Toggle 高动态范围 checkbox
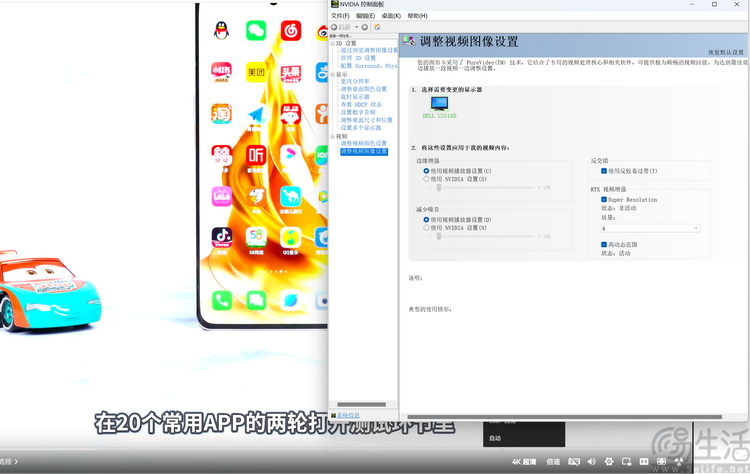750x474 pixels. click(604, 244)
